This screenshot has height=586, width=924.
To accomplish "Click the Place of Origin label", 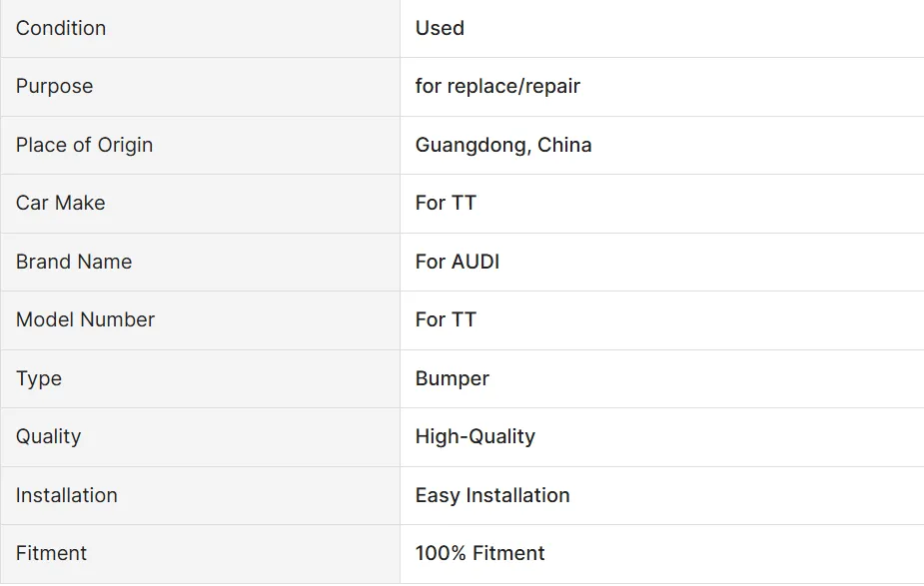I will pos(85,145).
